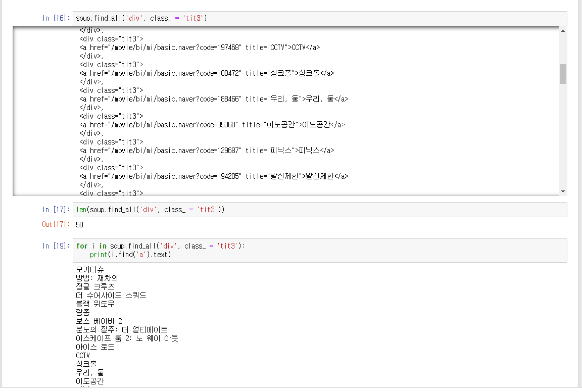Click the 싱크홀 anchor line with code=188472
The image size is (582, 392).
point(207,73)
